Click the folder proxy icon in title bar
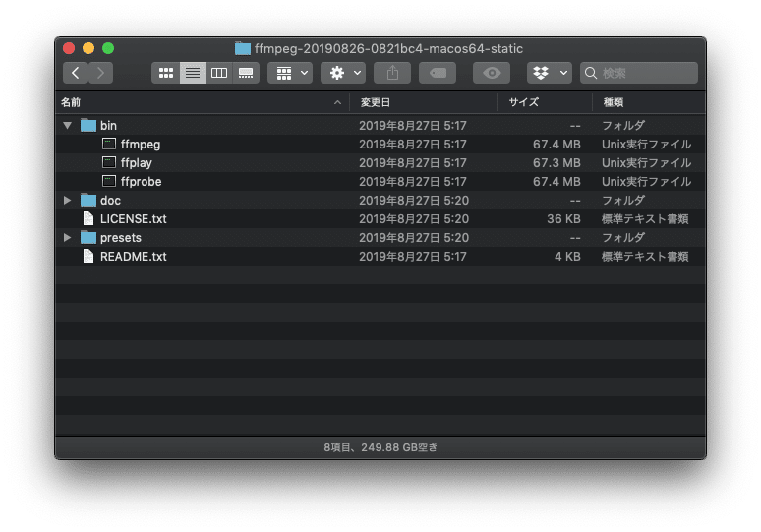The image size is (761, 532). point(243,48)
